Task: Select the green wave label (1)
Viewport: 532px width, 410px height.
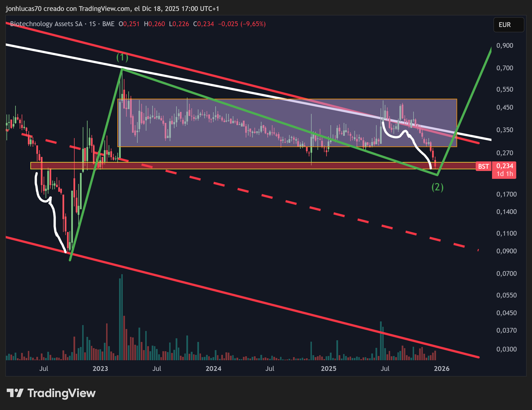Action: coord(122,57)
